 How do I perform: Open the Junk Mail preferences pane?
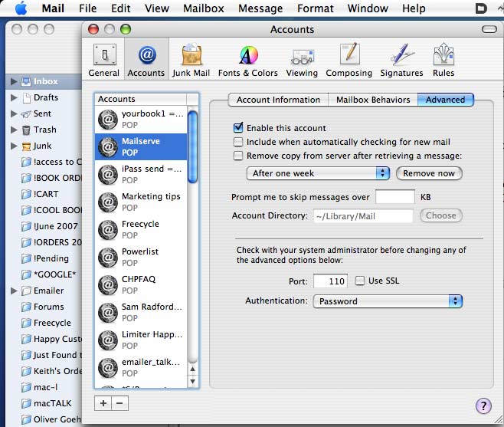[191, 60]
